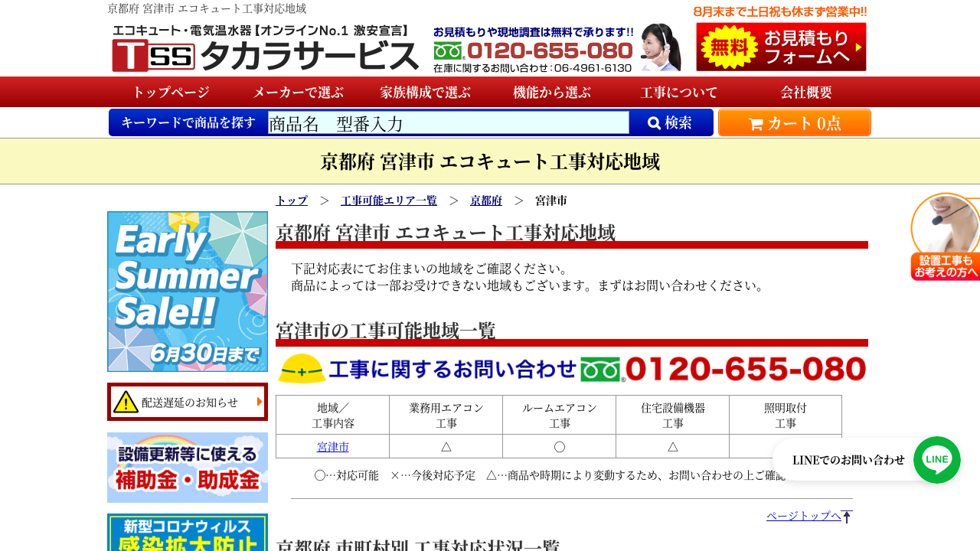Viewport: 980px width, 551px height.
Task: Click the magnifier search button
Action: (671, 122)
